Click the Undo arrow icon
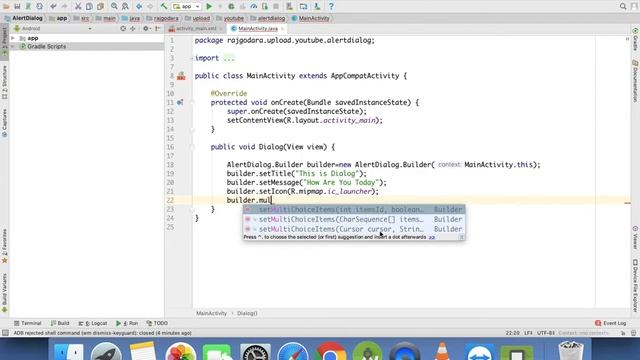640x360 pixels. pos(53,7)
